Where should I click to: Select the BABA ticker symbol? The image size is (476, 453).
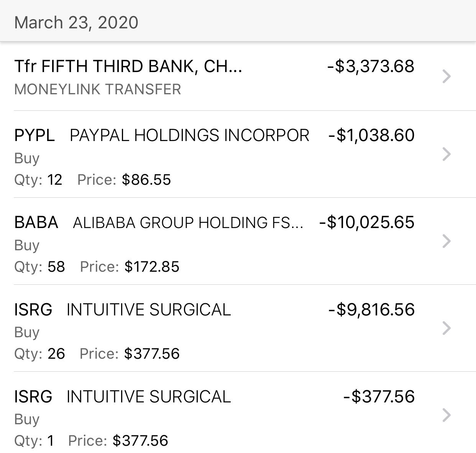click(x=36, y=223)
